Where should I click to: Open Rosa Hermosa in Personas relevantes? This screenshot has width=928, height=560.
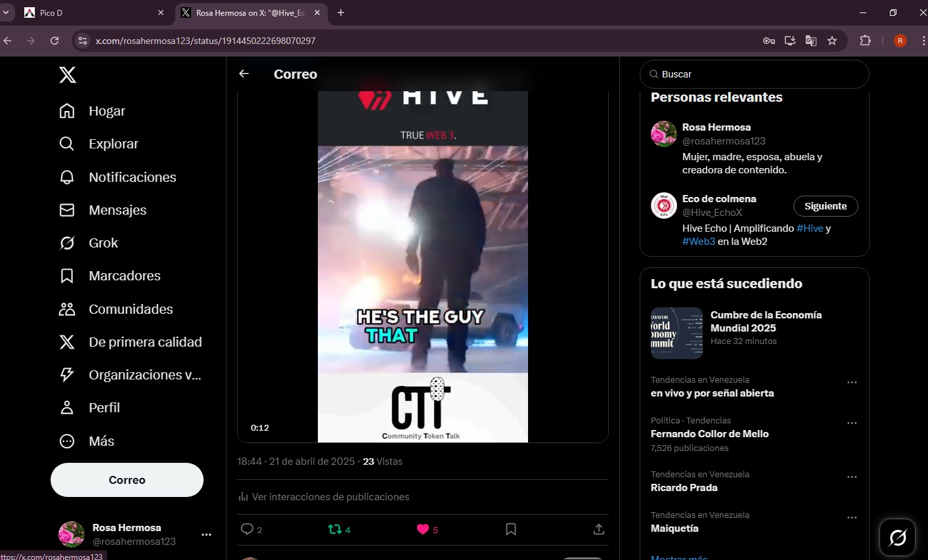716,127
